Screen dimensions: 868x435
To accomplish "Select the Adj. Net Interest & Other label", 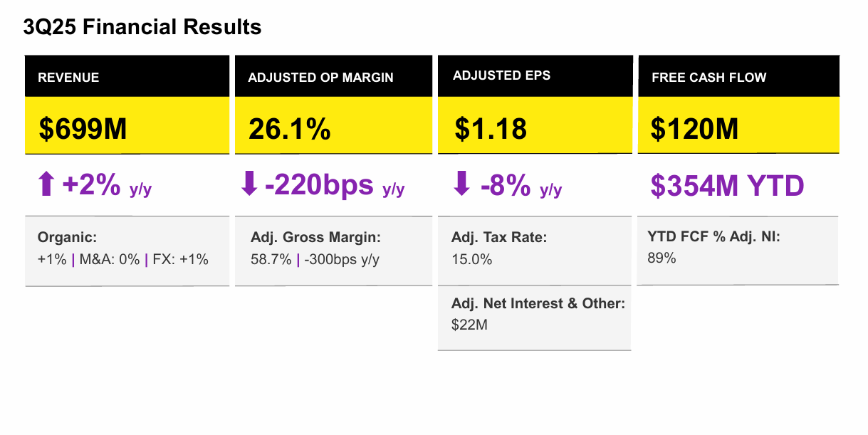I will [538, 304].
